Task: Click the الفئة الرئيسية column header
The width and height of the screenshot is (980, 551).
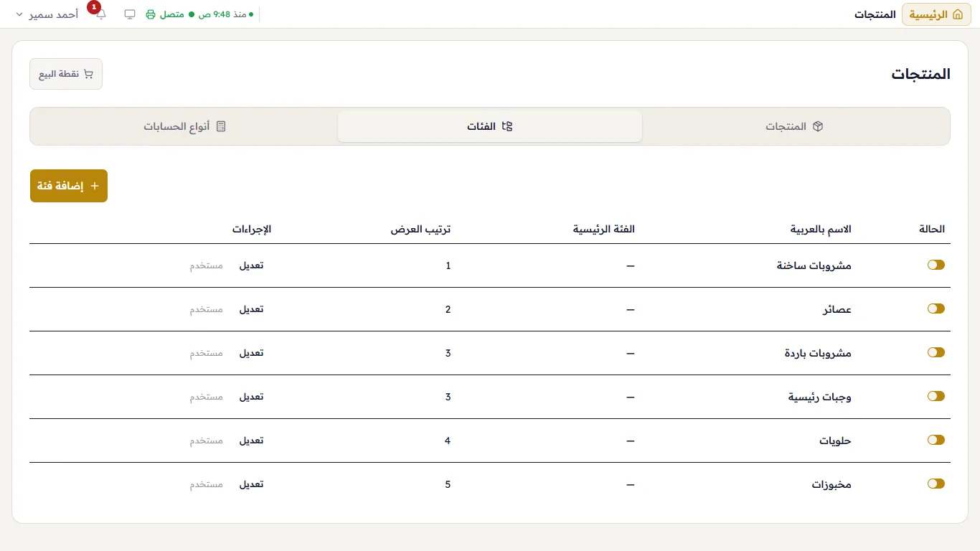Action: coord(604,230)
